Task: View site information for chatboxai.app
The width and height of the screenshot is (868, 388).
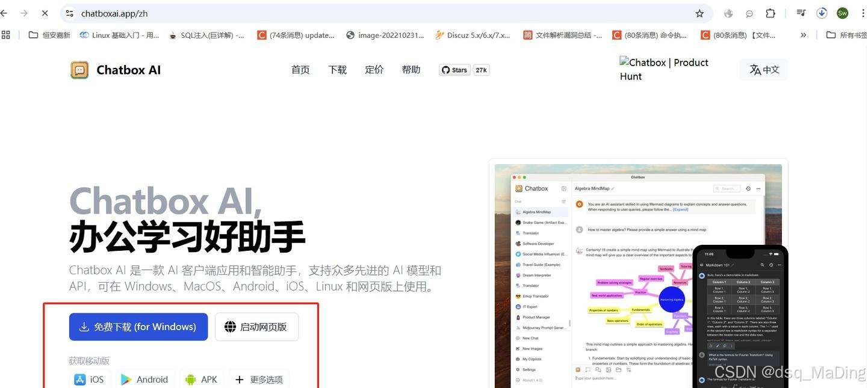Action: click(70, 13)
